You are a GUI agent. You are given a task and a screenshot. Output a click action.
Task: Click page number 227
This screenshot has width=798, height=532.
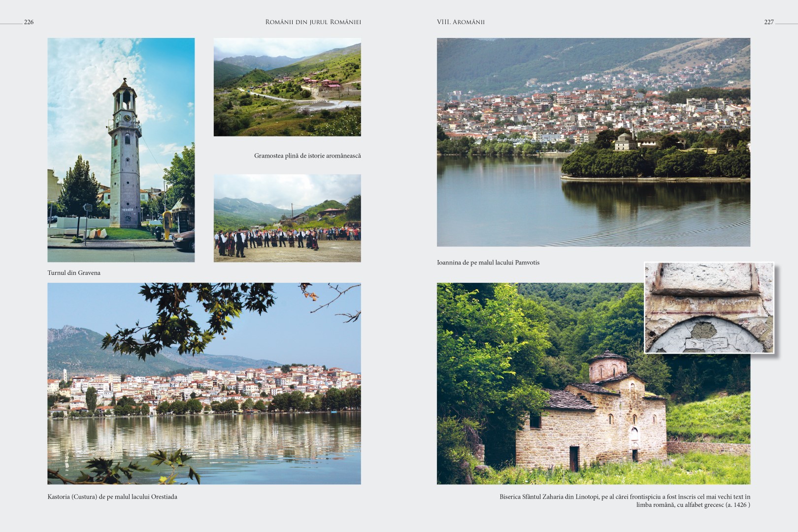click(x=768, y=22)
